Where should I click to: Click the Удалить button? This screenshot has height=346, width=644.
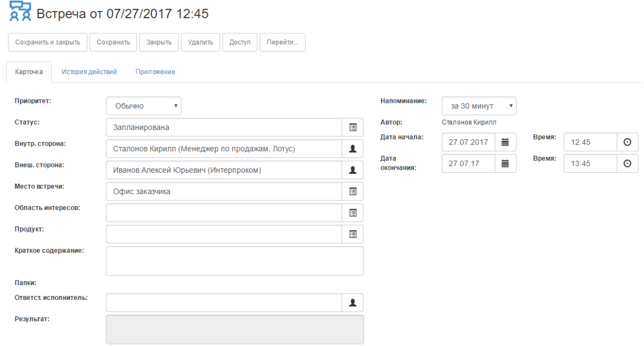coord(201,42)
